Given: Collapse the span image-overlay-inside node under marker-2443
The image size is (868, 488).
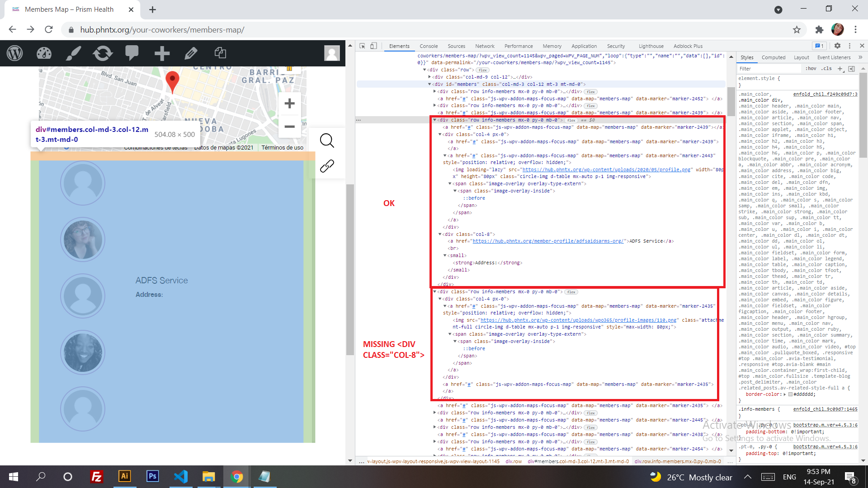Looking at the screenshot, I should point(455,191).
